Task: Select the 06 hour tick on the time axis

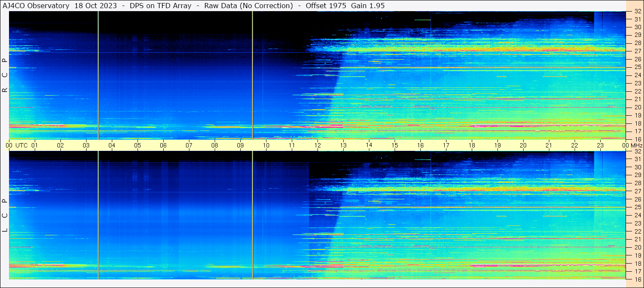Action: 163,145
